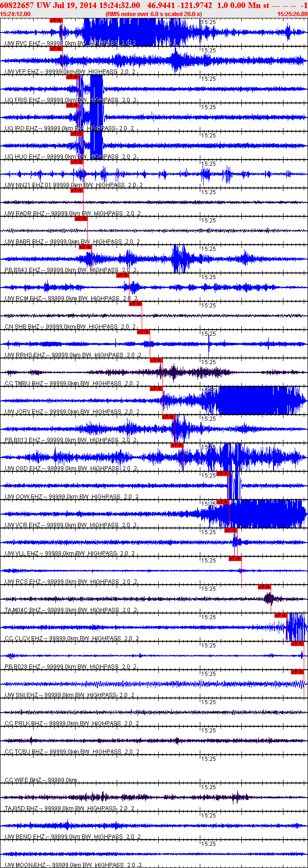Click the 'UW VLL EHZ' trace label
Image resolution: width=308 pixels, height=868 pixels.
pos(22,553)
